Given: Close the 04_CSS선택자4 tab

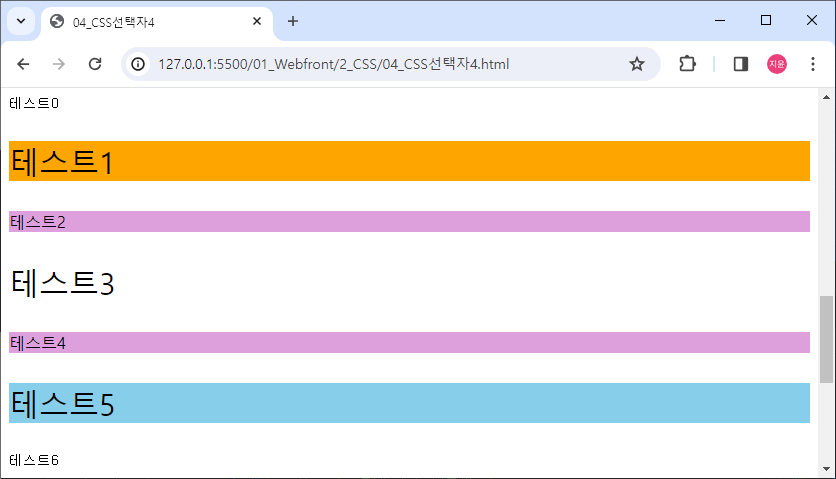Looking at the screenshot, I should tap(256, 21).
